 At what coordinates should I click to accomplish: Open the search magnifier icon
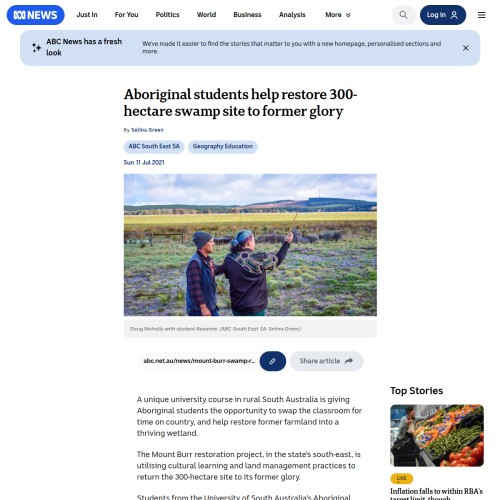[x=403, y=15]
